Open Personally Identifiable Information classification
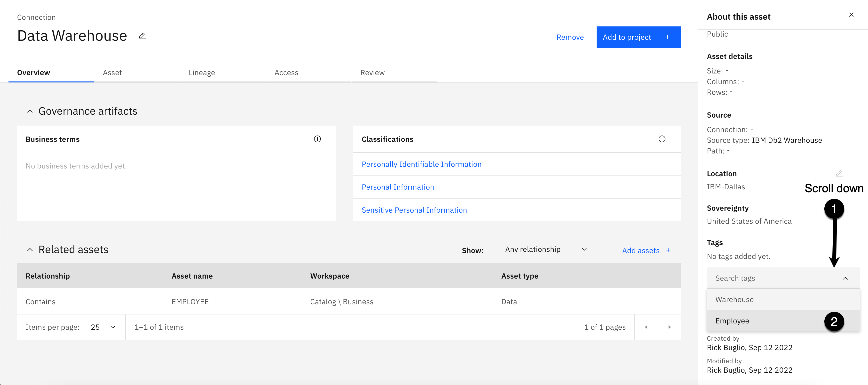This screenshot has height=385, width=868. 421,164
